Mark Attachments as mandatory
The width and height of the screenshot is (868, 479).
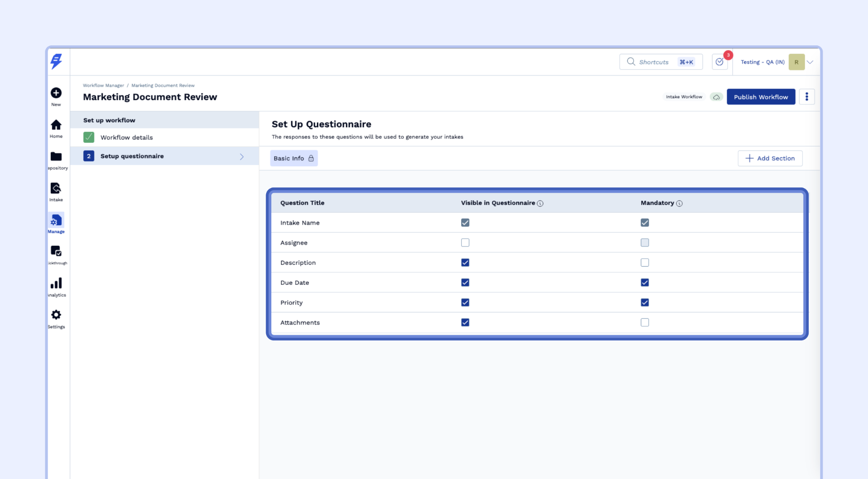pyautogui.click(x=644, y=323)
